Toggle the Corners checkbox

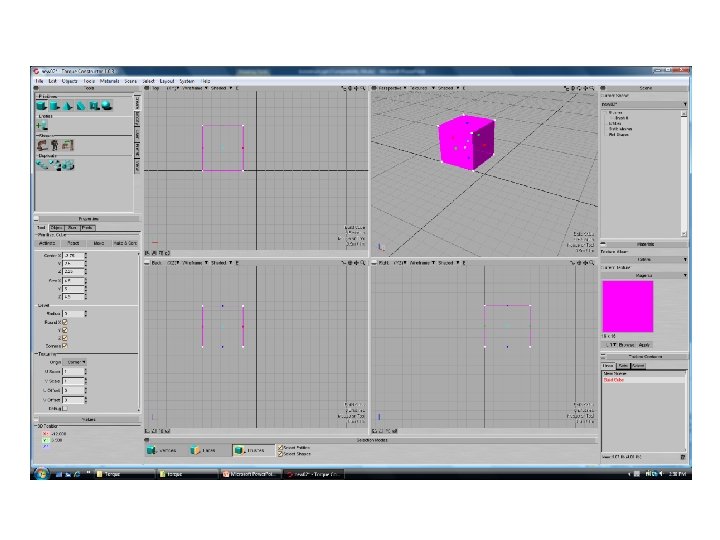point(65,346)
